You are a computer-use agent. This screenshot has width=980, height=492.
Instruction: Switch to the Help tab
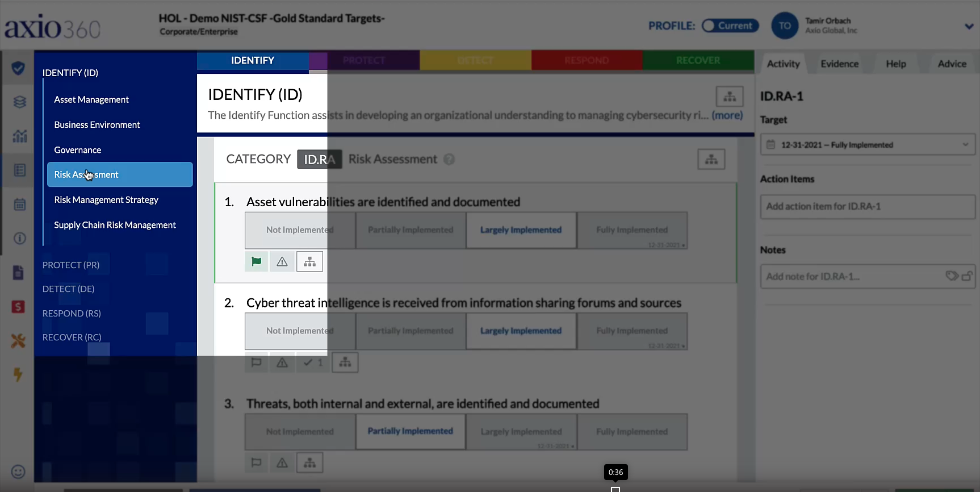tap(896, 64)
